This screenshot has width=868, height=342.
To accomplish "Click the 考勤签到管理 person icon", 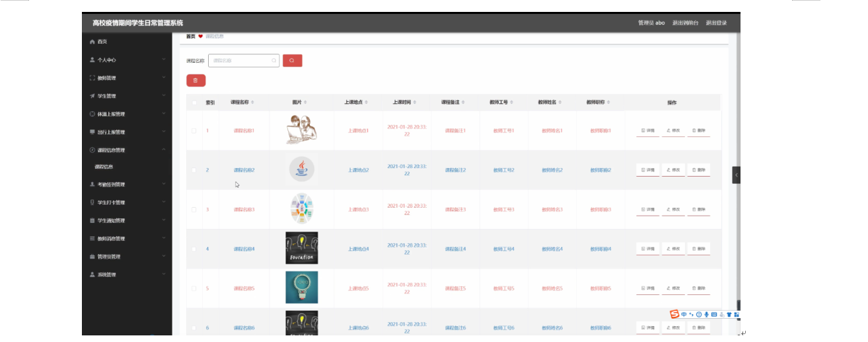I will (x=92, y=185).
